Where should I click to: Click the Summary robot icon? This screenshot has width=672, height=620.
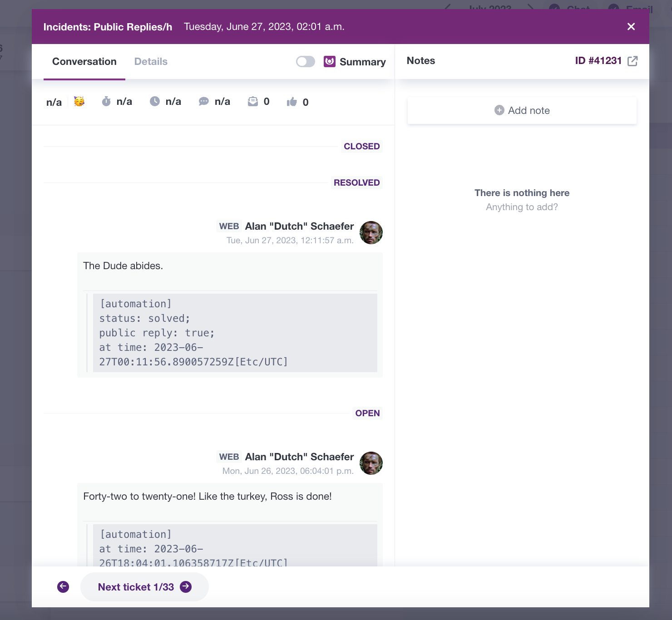[x=330, y=61]
